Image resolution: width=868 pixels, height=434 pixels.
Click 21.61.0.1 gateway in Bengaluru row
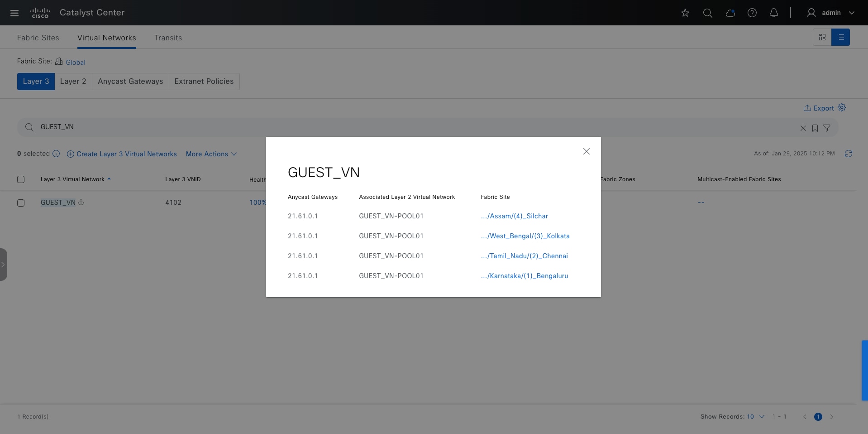point(303,276)
